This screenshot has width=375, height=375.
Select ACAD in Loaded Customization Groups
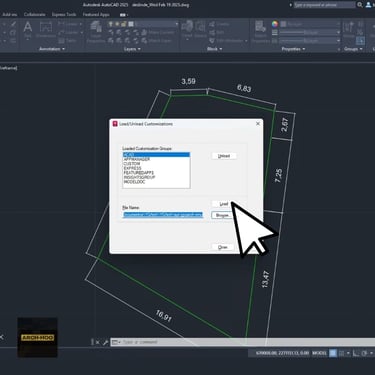point(156,155)
